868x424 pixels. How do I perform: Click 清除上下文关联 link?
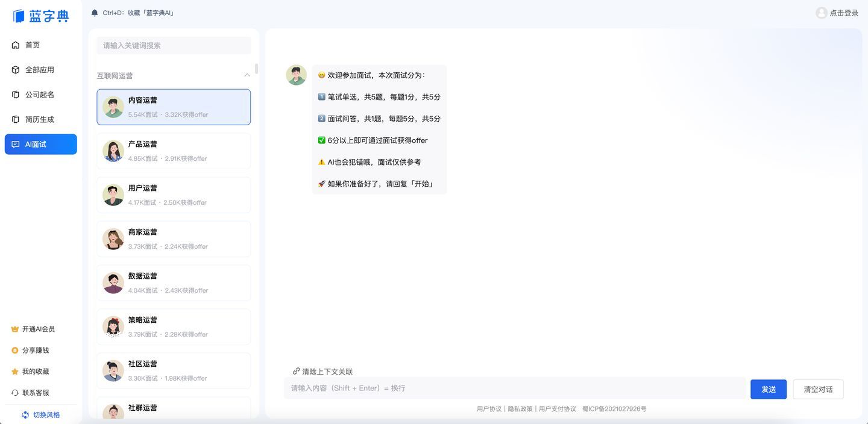click(327, 372)
